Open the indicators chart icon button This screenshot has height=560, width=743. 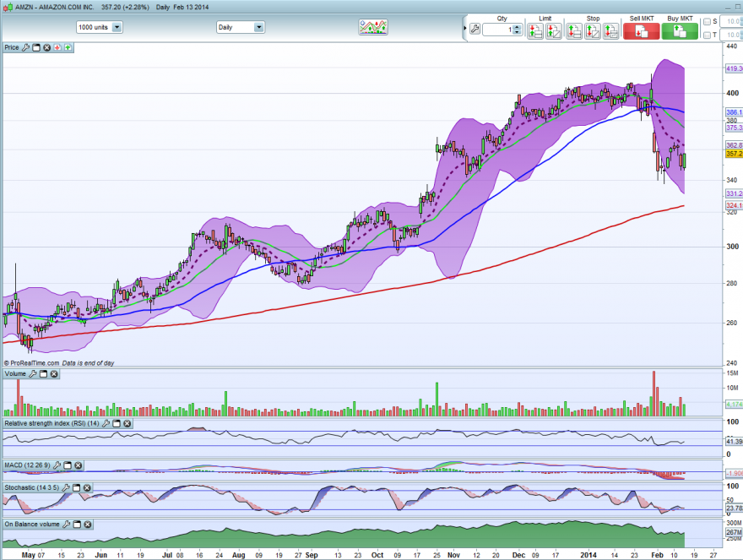click(373, 27)
